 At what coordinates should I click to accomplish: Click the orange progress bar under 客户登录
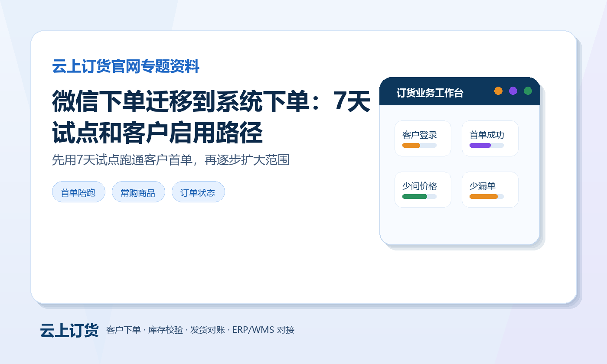click(x=411, y=145)
